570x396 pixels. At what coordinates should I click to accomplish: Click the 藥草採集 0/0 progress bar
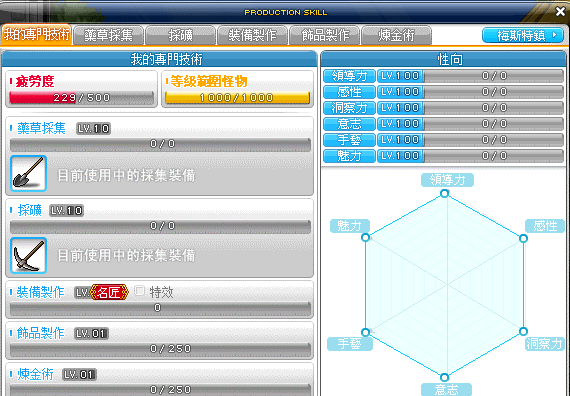[x=160, y=144]
